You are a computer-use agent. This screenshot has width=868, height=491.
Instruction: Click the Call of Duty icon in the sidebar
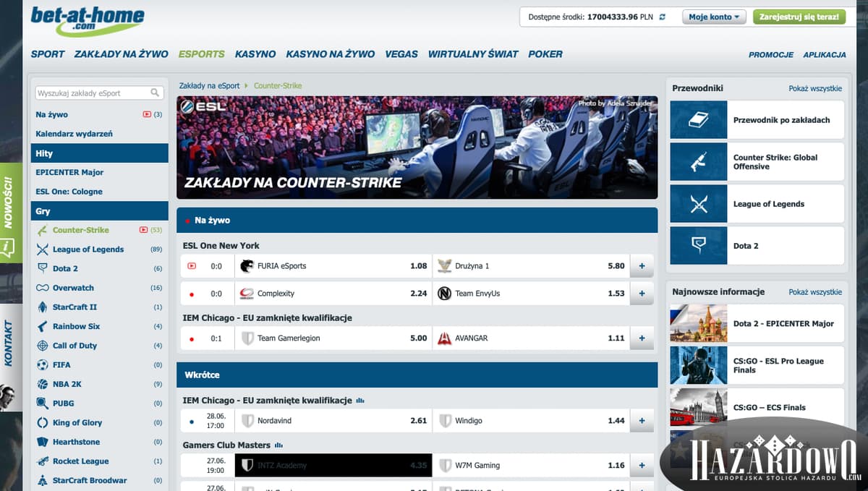[42, 346]
